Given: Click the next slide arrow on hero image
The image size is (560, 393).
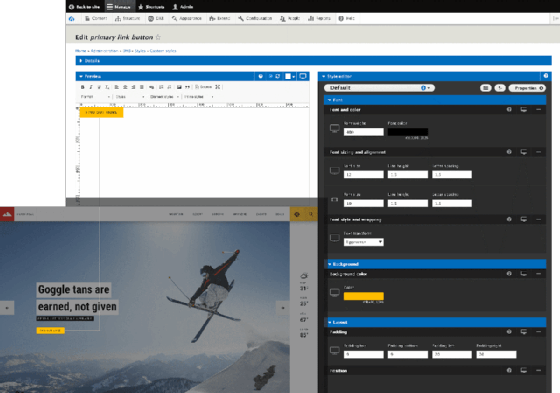Looking at the screenshot, I should point(283,308).
